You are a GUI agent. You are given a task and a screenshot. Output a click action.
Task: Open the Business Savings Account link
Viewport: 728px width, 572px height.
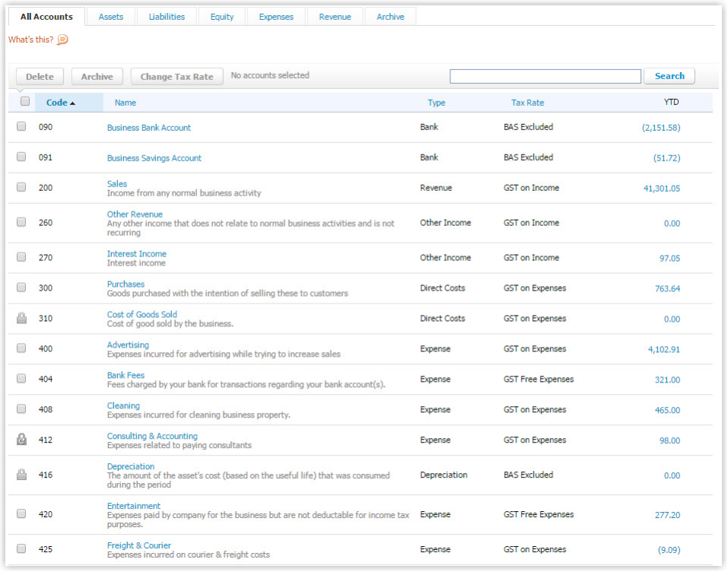(154, 158)
